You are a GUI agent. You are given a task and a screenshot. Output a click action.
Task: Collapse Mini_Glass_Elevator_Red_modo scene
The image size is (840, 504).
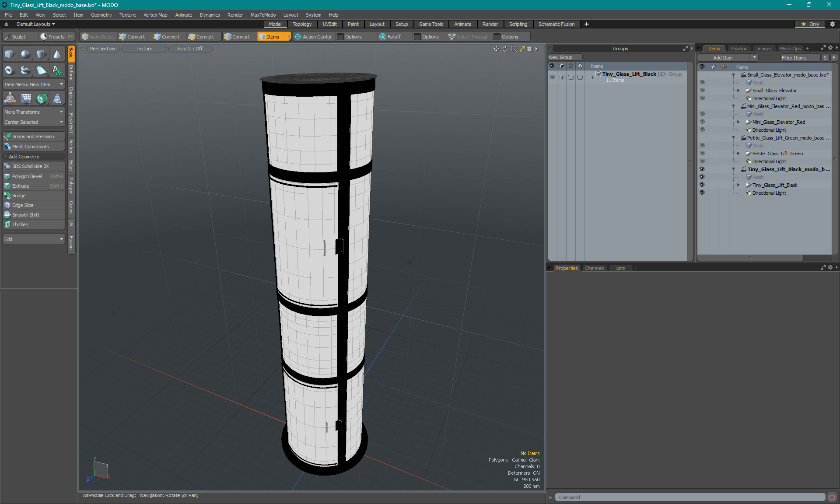[734, 106]
